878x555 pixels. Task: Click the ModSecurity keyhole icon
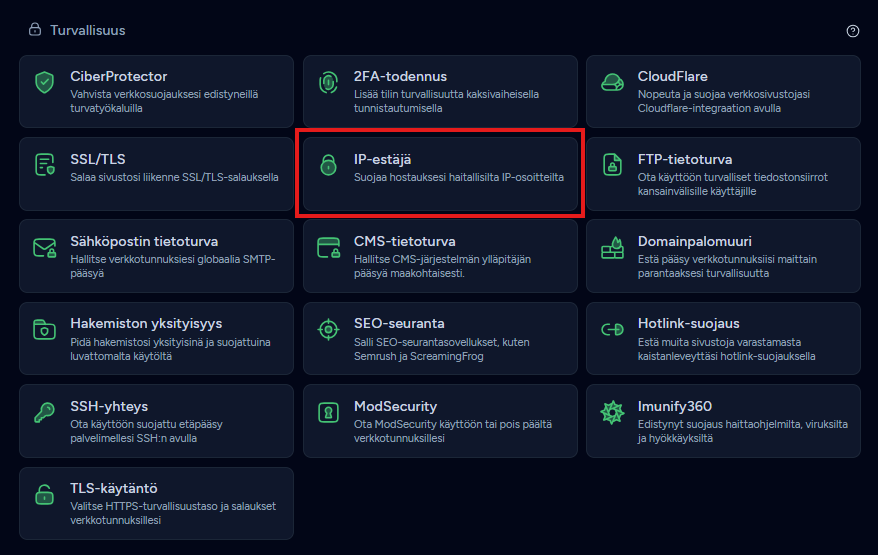(328, 413)
